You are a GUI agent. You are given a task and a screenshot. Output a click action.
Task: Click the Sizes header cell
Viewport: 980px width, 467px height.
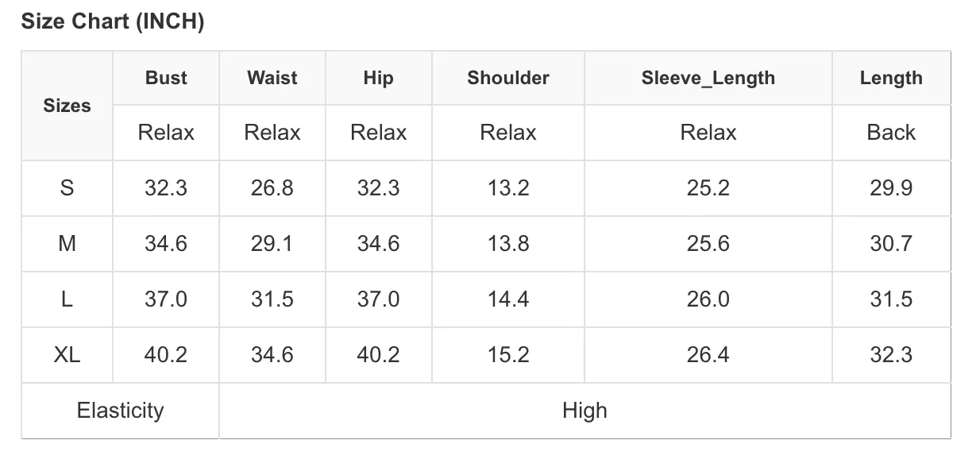[67, 106]
